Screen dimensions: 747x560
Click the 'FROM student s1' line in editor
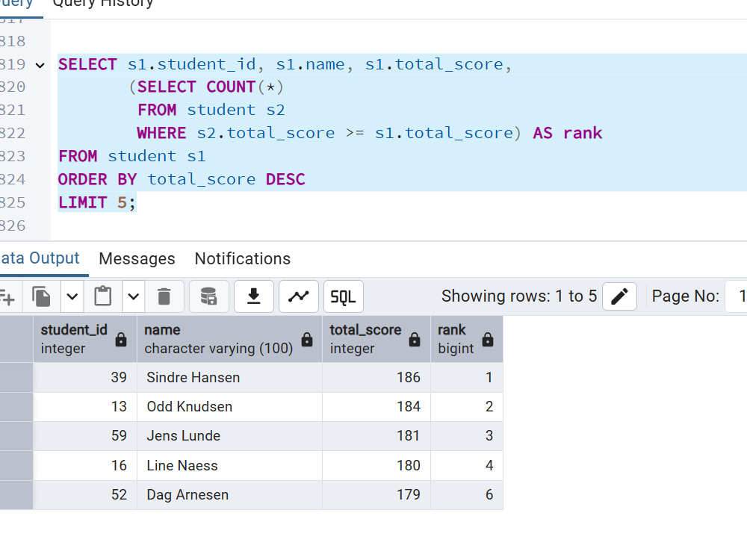(x=132, y=157)
